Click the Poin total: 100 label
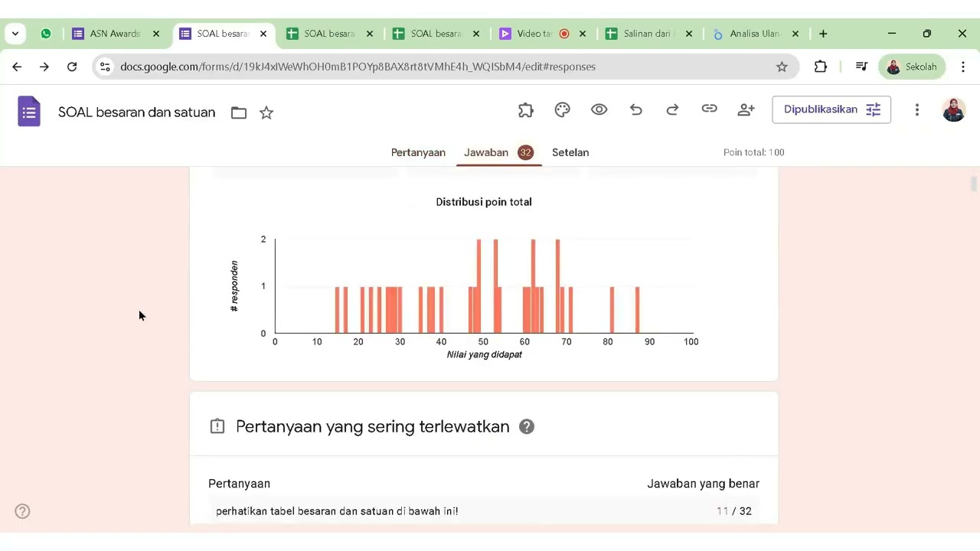Screen dimensions: 980x551 tap(753, 152)
